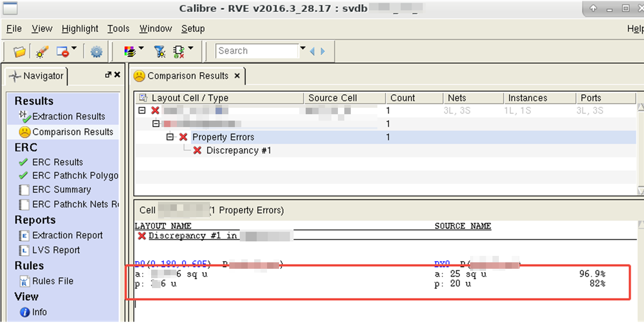Go to next search result arrow
Viewport: 644px width, 325px height.
point(322,51)
